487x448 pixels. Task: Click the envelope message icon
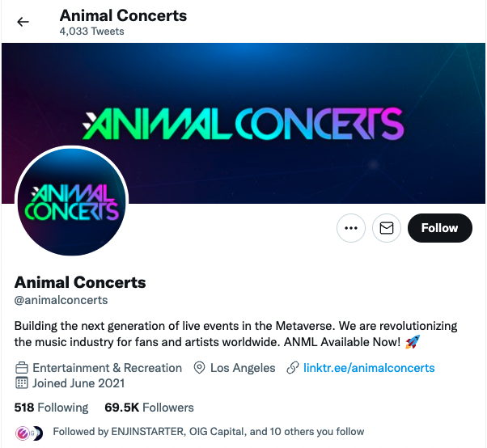click(387, 228)
